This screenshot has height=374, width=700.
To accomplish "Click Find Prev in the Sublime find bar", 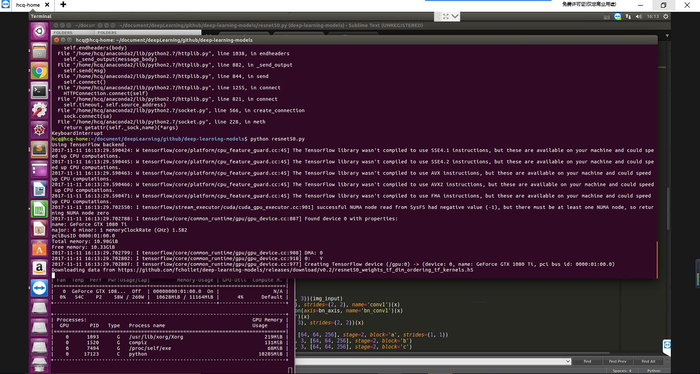I will (618, 361).
